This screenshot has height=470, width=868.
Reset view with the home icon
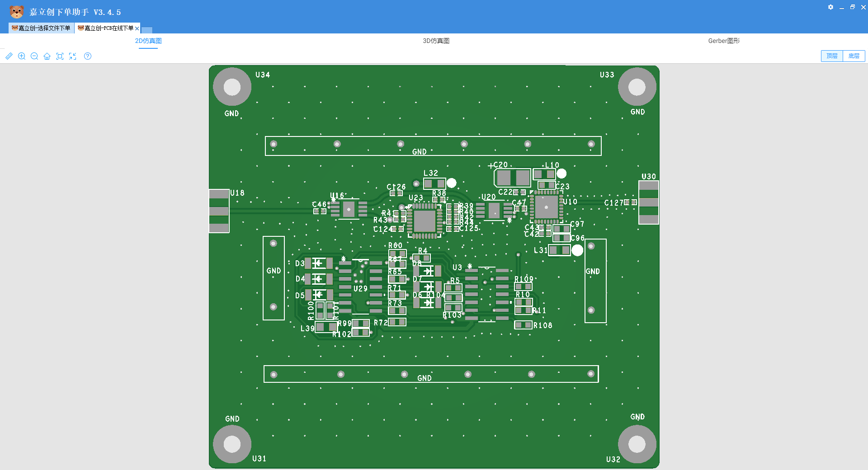[47, 56]
